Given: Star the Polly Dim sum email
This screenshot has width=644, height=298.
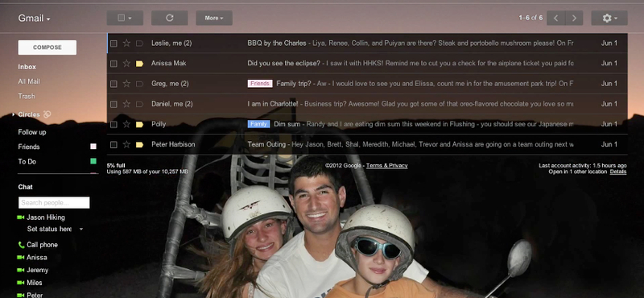Looking at the screenshot, I should click(x=126, y=124).
